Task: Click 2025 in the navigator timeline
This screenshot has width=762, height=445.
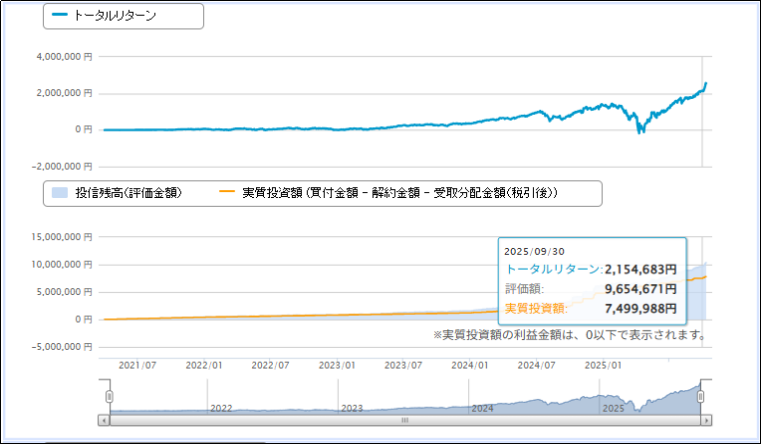Action: (613, 408)
